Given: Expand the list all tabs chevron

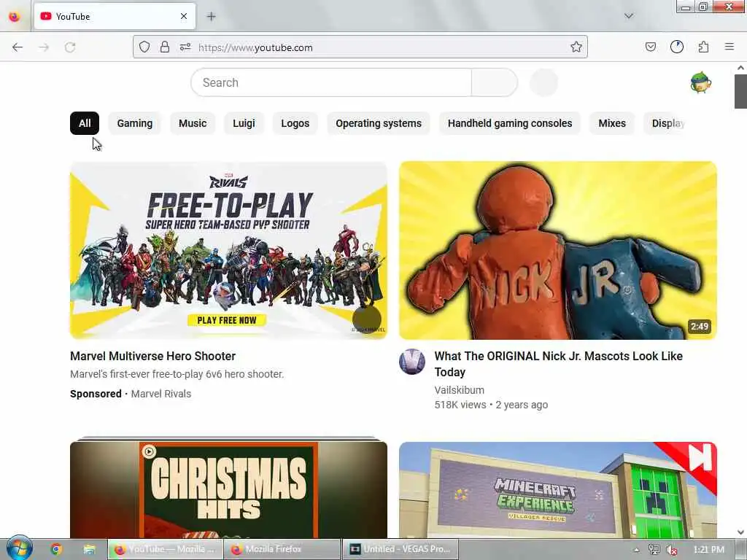Looking at the screenshot, I should (629, 16).
